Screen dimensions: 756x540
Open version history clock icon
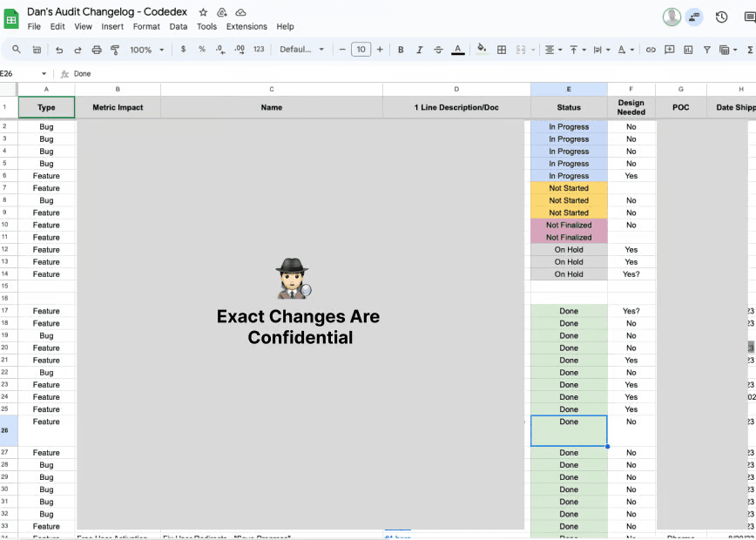tap(721, 17)
